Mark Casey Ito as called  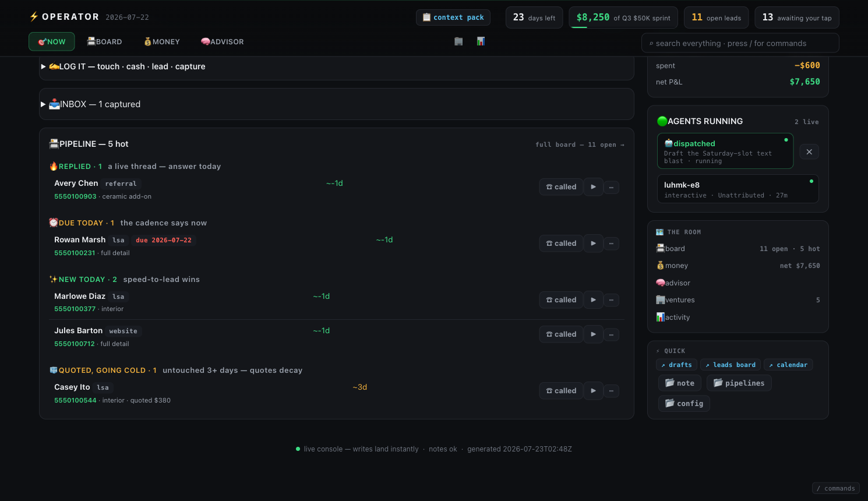click(561, 391)
